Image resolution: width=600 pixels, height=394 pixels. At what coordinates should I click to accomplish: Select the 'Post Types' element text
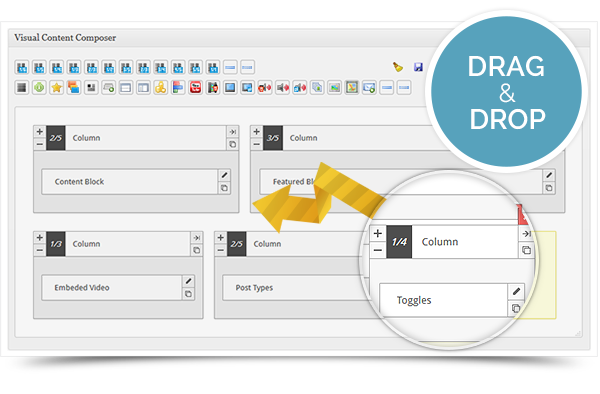click(254, 288)
